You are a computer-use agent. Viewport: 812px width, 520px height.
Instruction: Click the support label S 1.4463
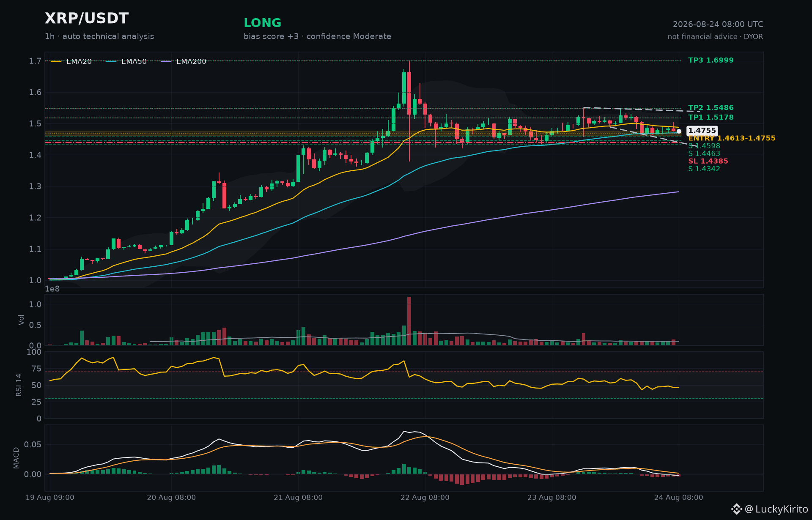click(704, 153)
